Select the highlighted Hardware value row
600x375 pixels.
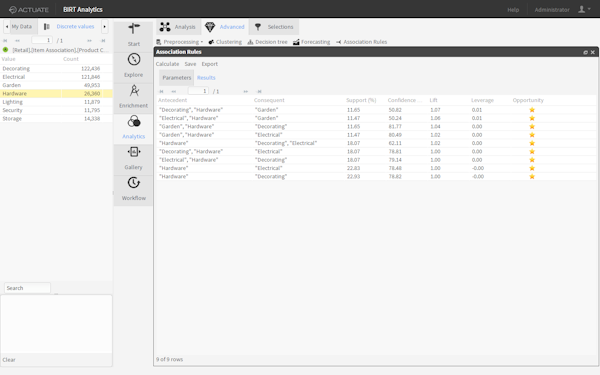click(56, 93)
